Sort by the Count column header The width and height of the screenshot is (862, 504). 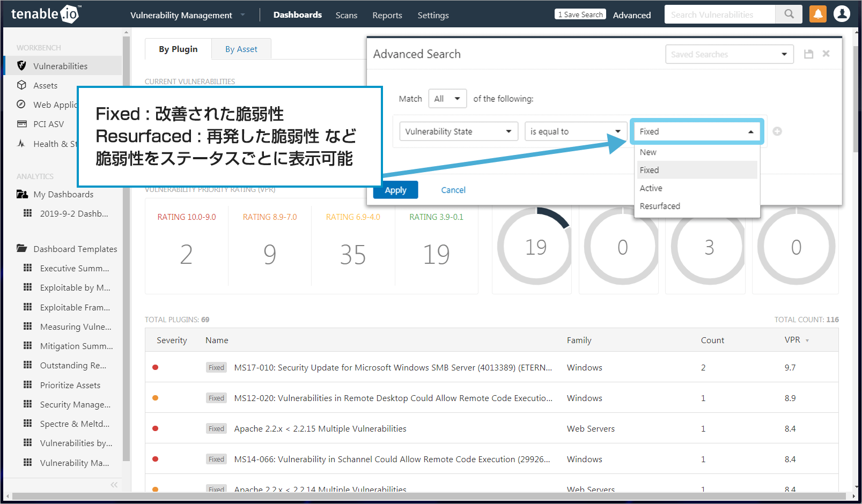click(712, 340)
